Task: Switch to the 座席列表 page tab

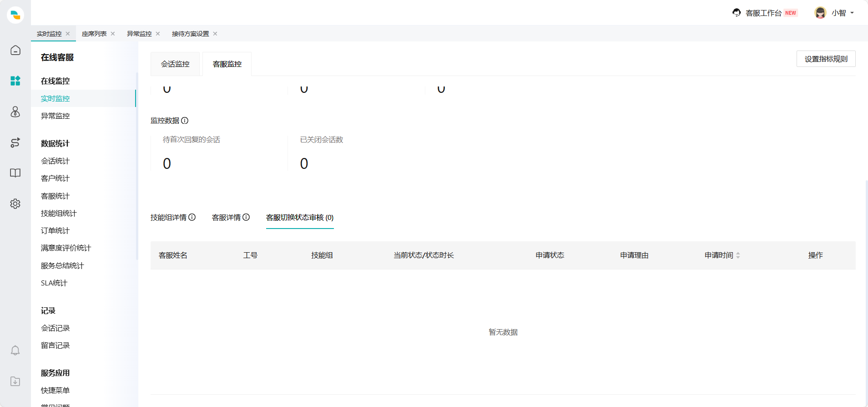Action: point(94,34)
